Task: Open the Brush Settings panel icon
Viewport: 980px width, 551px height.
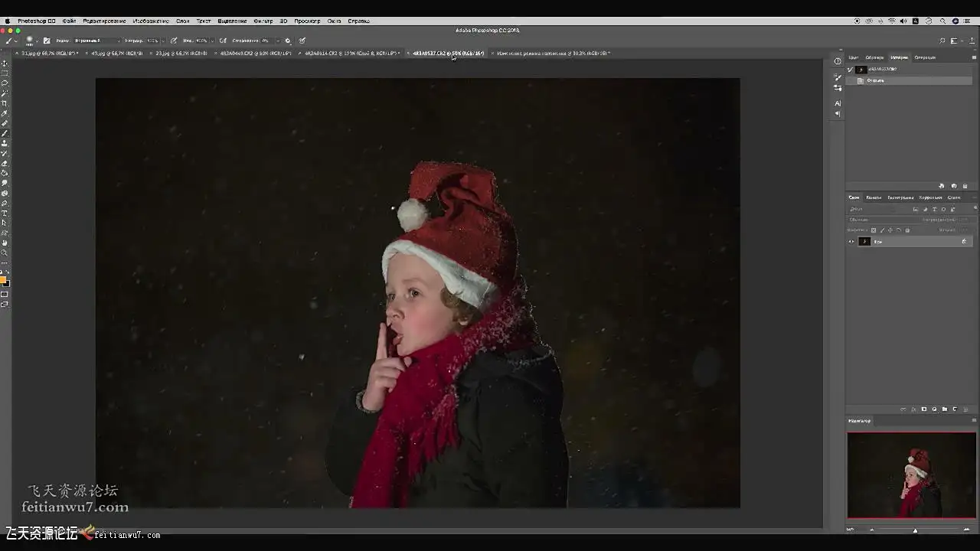Action: (x=838, y=77)
